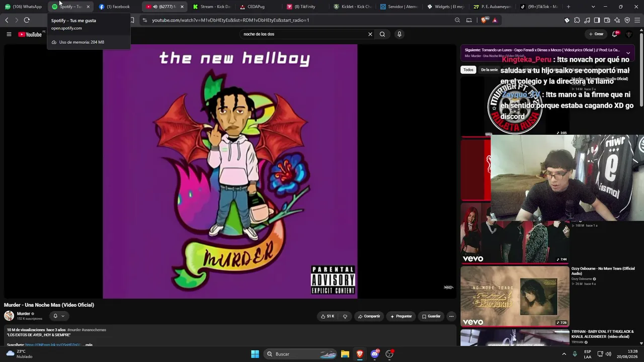
Task: Click the #murder hashtag link
Action: coord(74,330)
